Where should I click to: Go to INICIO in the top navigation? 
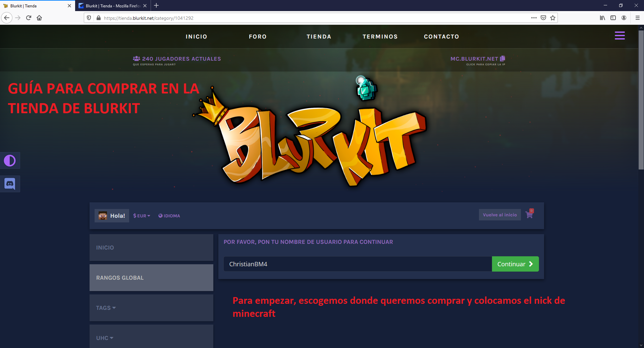pos(197,37)
